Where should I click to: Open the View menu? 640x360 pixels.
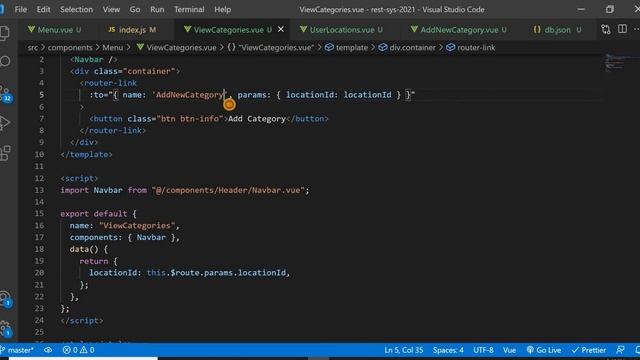coord(111,9)
